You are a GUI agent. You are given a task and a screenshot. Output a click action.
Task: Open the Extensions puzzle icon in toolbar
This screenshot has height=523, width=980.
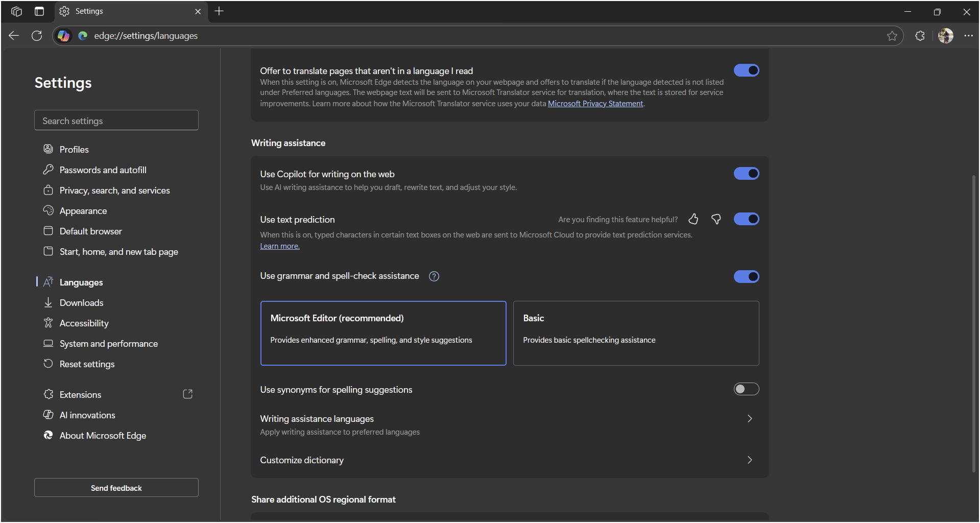(x=920, y=36)
